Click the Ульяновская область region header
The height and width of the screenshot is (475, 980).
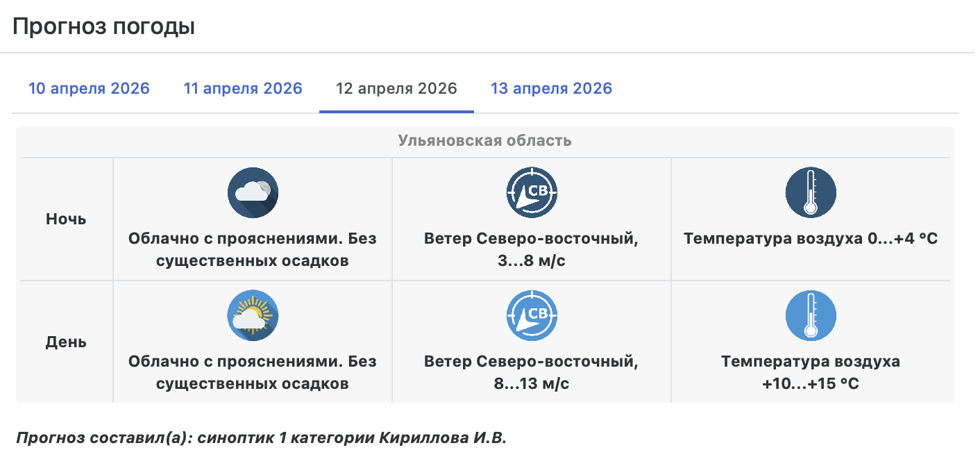484,141
